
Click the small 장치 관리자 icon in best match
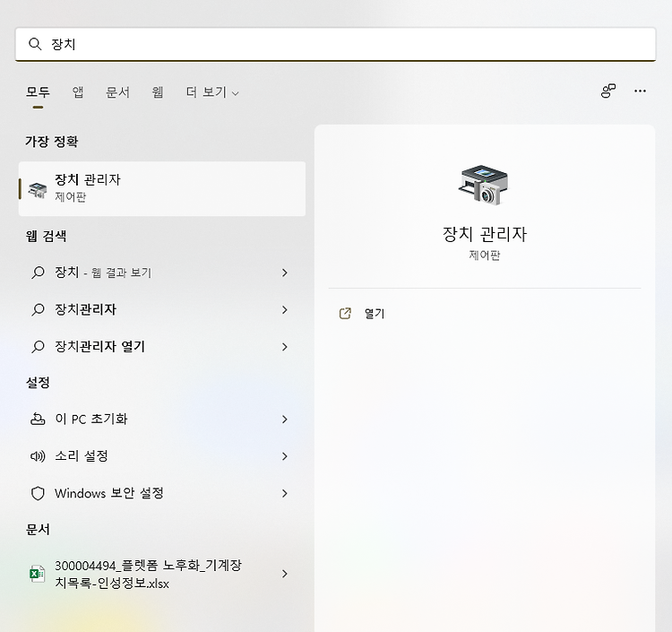[x=38, y=190]
